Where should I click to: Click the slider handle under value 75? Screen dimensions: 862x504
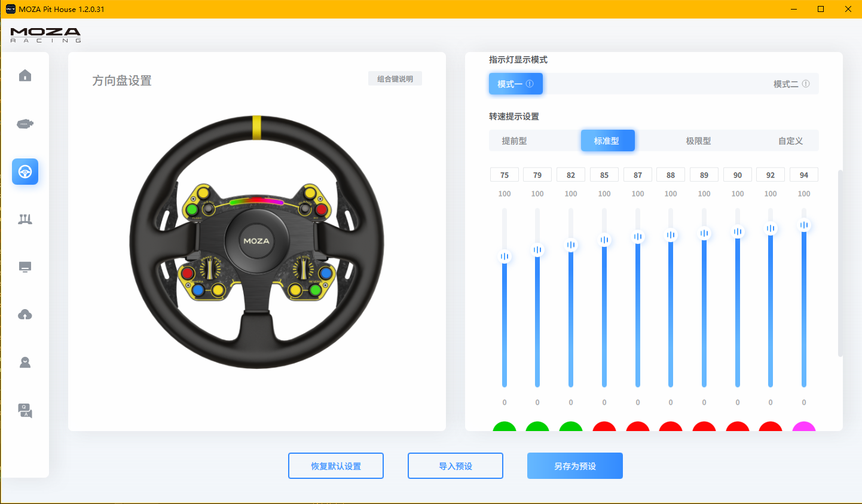pyautogui.click(x=505, y=256)
